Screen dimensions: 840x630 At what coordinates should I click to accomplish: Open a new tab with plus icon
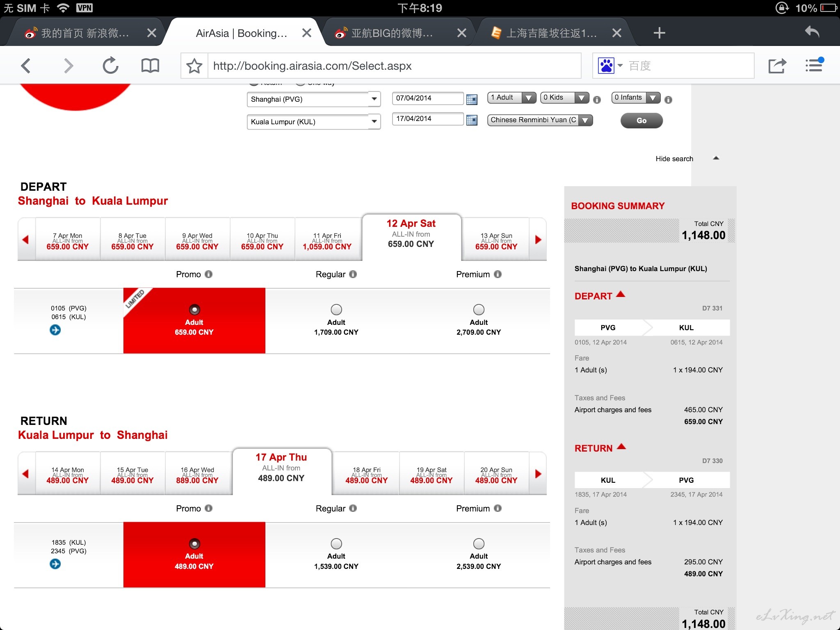click(x=659, y=33)
